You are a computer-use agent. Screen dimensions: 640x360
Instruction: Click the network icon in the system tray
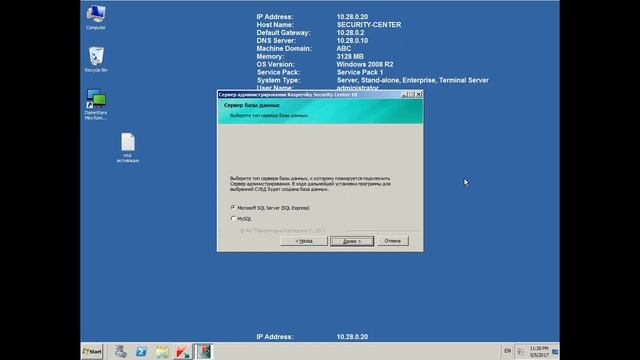[521, 351]
